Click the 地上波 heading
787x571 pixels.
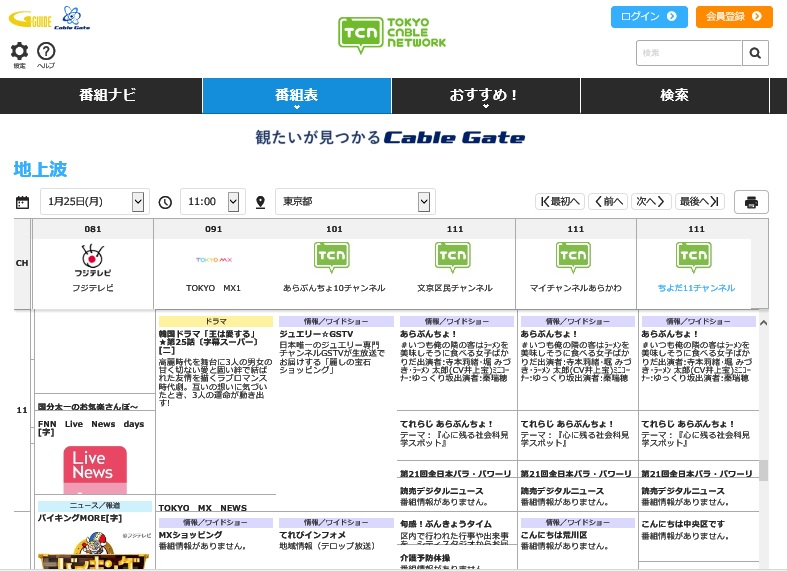[40, 170]
